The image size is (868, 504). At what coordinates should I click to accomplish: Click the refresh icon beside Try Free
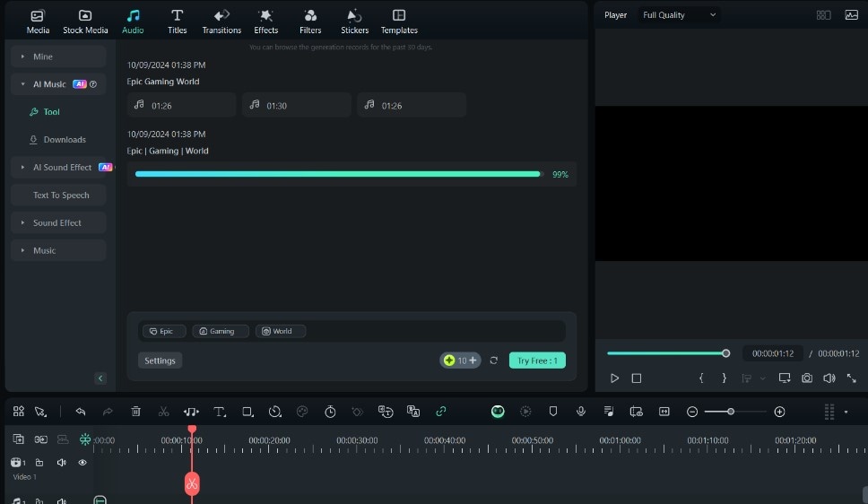pos(494,361)
